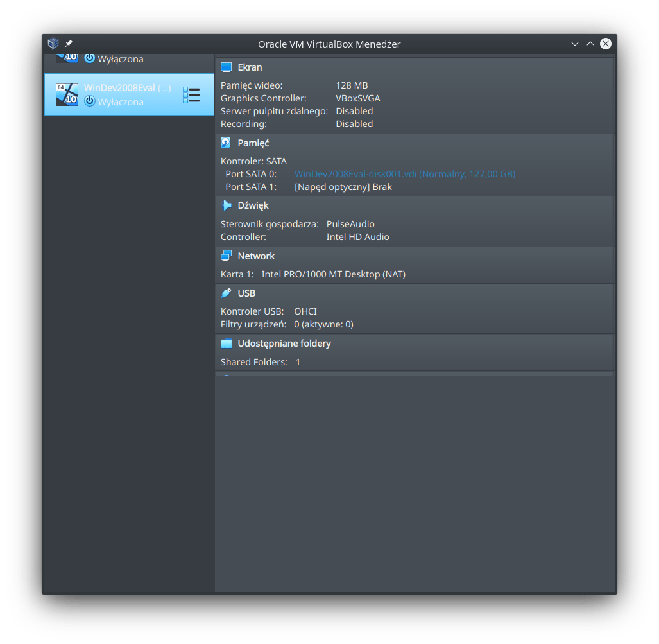Open the VBoxSVGA graphics controller selector
659x644 pixels.
pyautogui.click(x=357, y=98)
